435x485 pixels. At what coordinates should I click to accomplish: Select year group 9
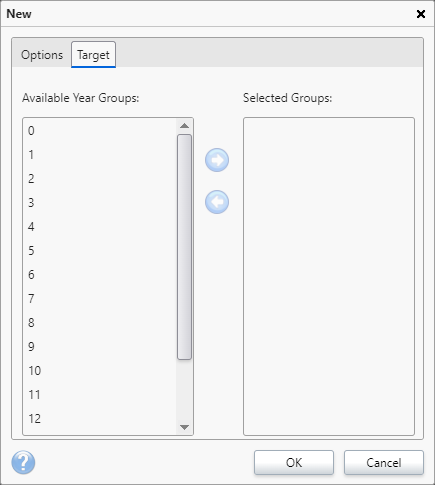(99, 347)
